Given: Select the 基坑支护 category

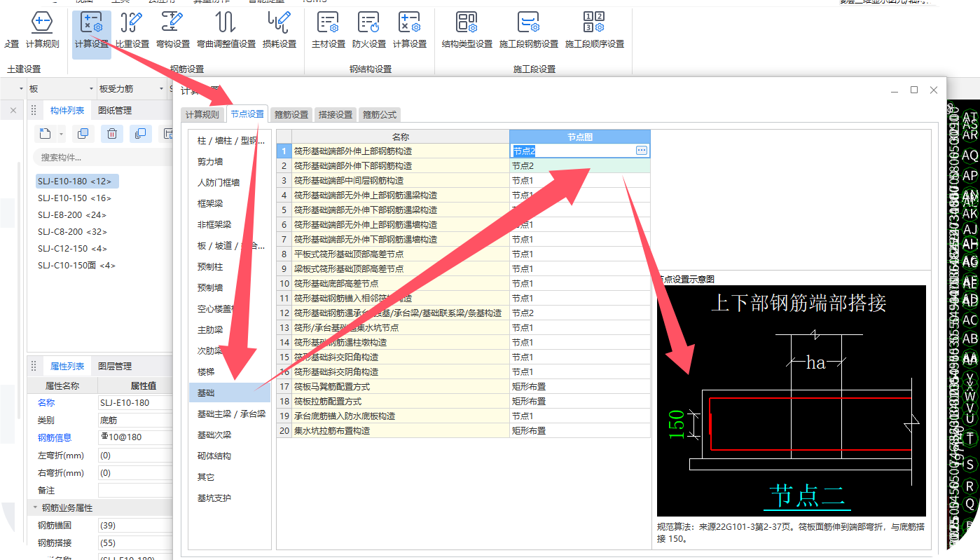Looking at the screenshot, I should pyautogui.click(x=229, y=498).
